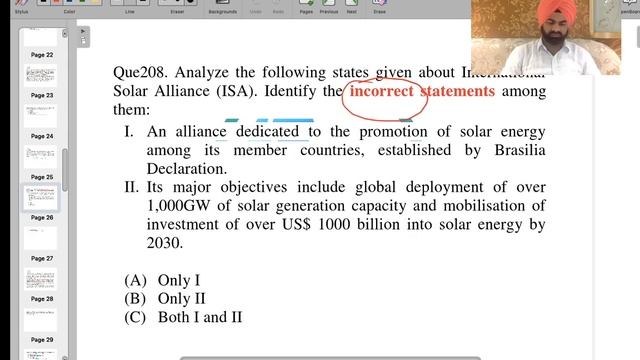The height and width of the screenshot is (360, 640).
Task: Open thumbnail above the Page 29 label
Action: click(40, 320)
